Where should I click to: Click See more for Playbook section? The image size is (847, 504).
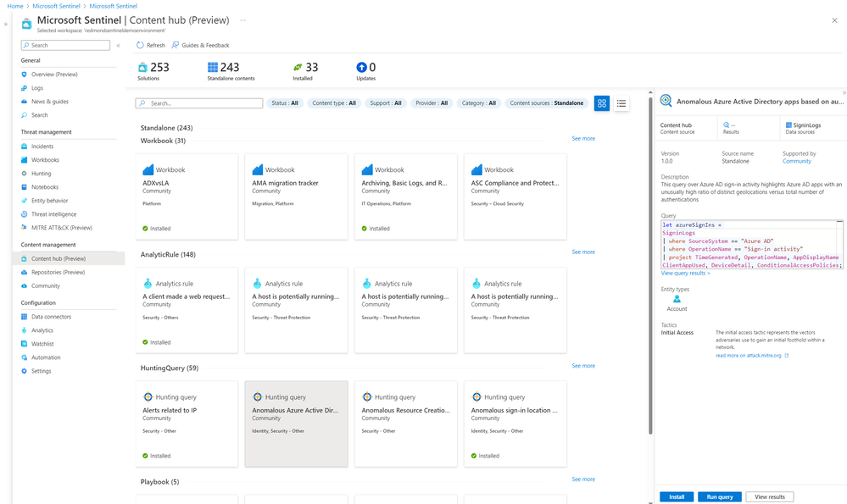click(x=583, y=479)
